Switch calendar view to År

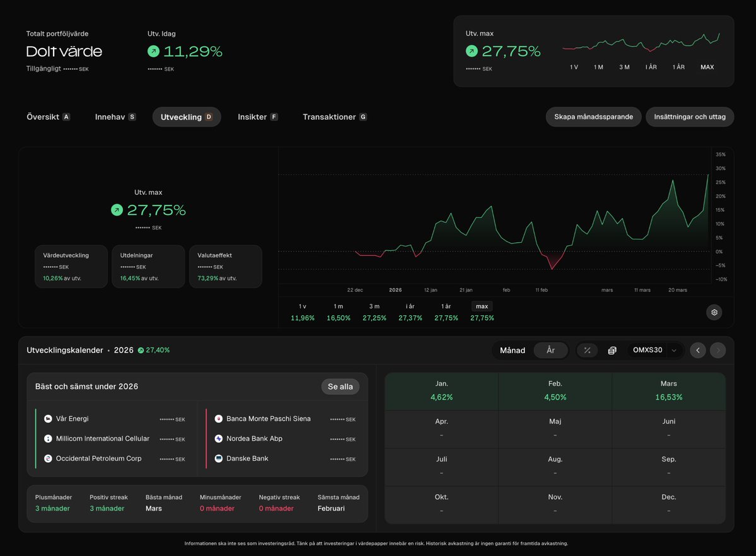coord(550,350)
